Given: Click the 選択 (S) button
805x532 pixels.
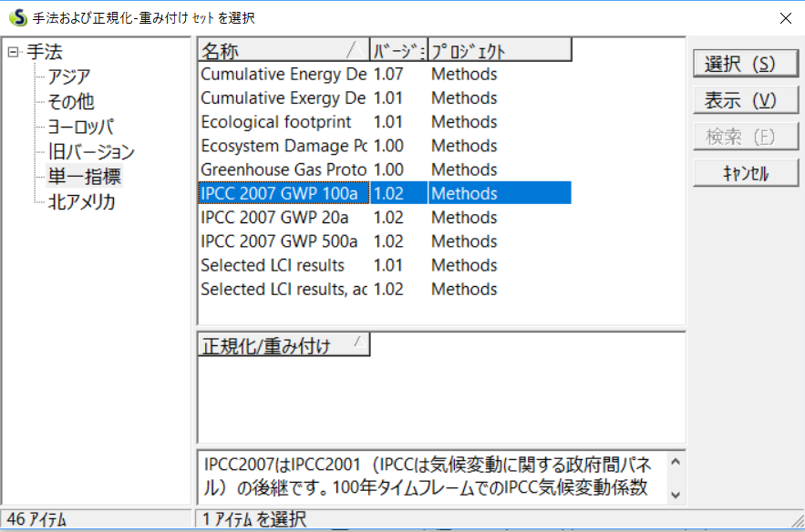Looking at the screenshot, I should point(746,64).
